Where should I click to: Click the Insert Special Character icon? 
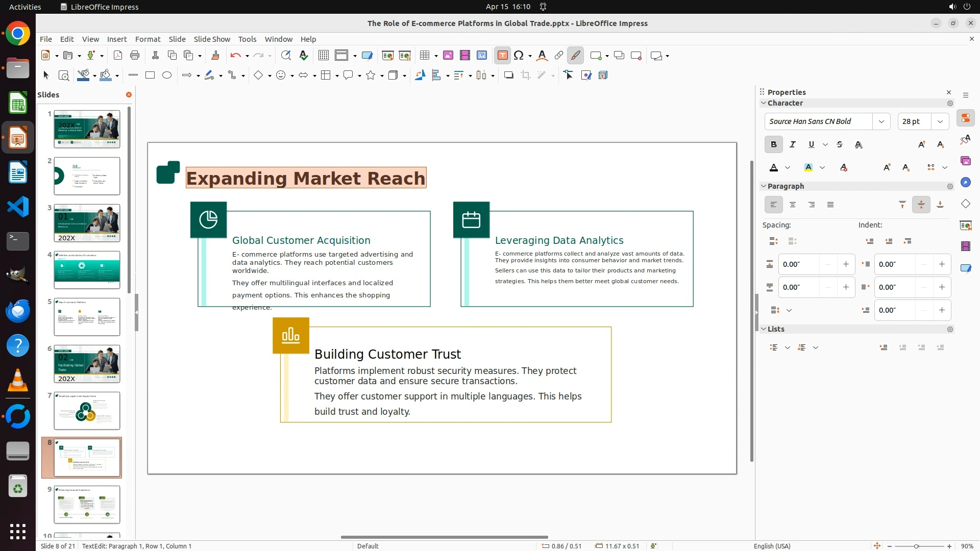point(519,56)
